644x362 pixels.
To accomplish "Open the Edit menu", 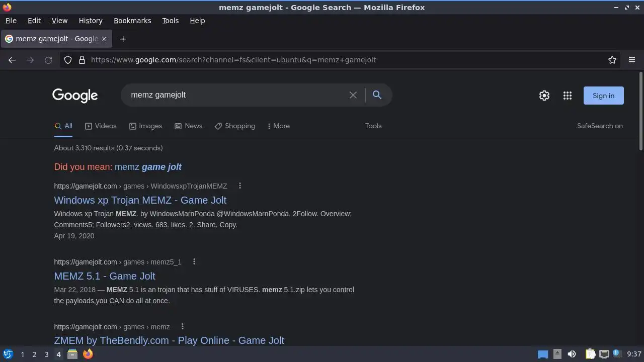I will [34, 21].
